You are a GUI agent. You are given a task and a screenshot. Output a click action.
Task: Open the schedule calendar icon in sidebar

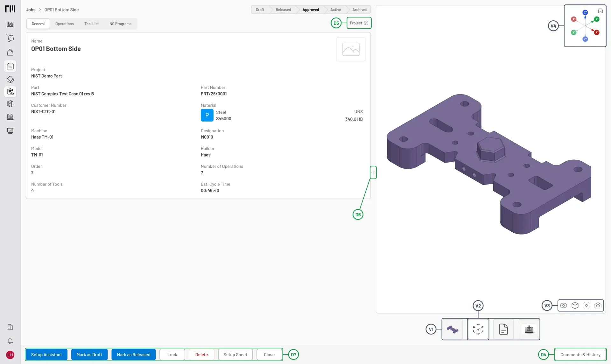pos(10,66)
